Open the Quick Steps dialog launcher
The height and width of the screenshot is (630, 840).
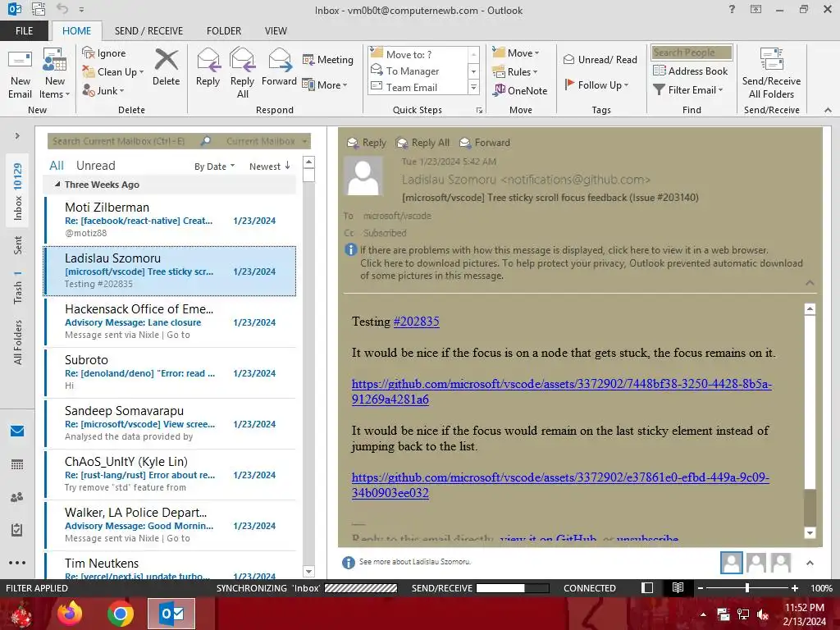click(x=479, y=111)
